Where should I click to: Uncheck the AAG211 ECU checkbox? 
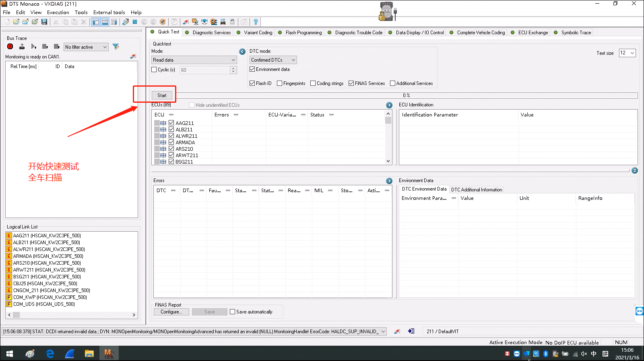171,123
